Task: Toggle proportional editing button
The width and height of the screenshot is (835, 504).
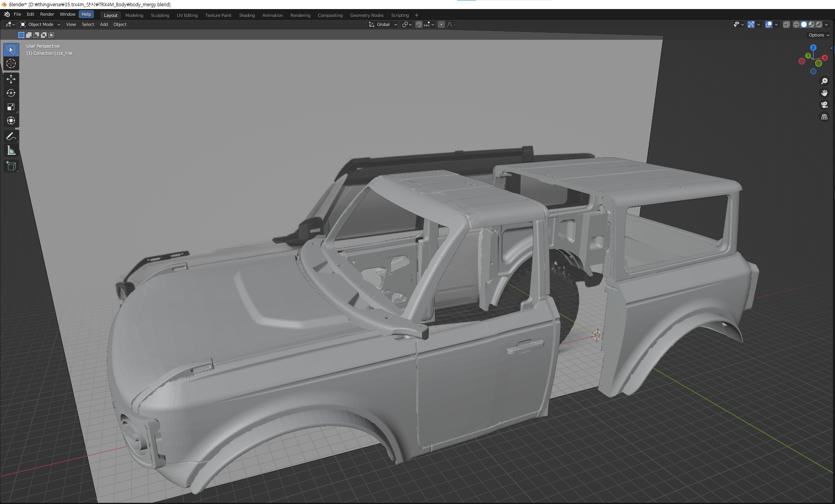Action: coord(441,24)
